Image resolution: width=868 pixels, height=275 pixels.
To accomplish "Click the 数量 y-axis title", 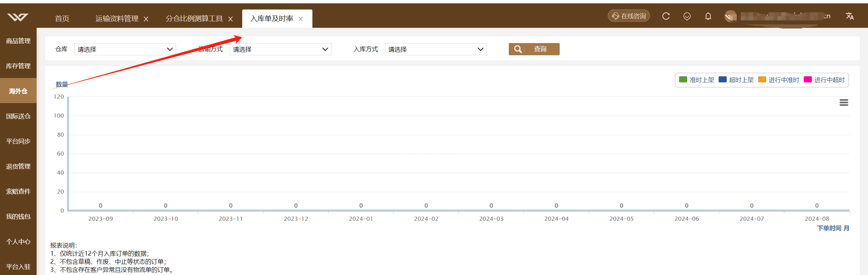I will point(62,84).
